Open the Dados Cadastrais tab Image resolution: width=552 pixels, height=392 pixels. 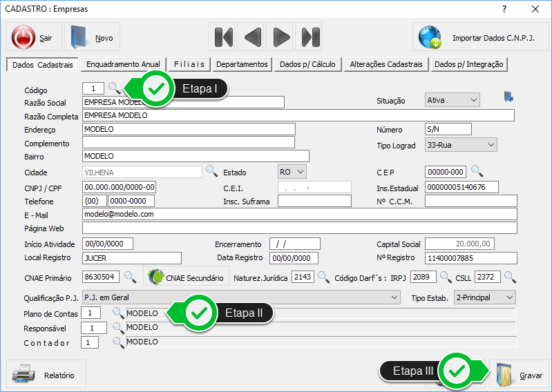point(42,65)
